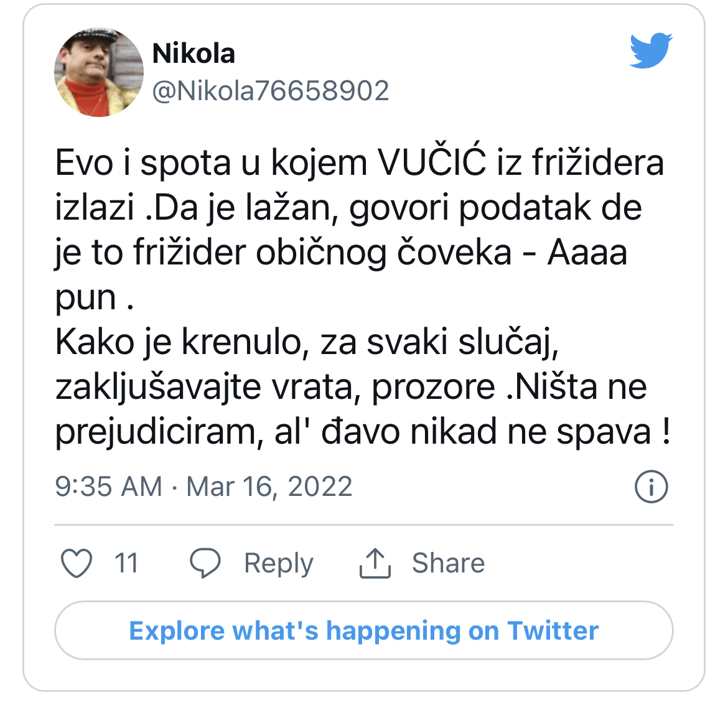Open the @Nikola76658902 handle link
This screenshot has width=728, height=705.
pos(271,91)
